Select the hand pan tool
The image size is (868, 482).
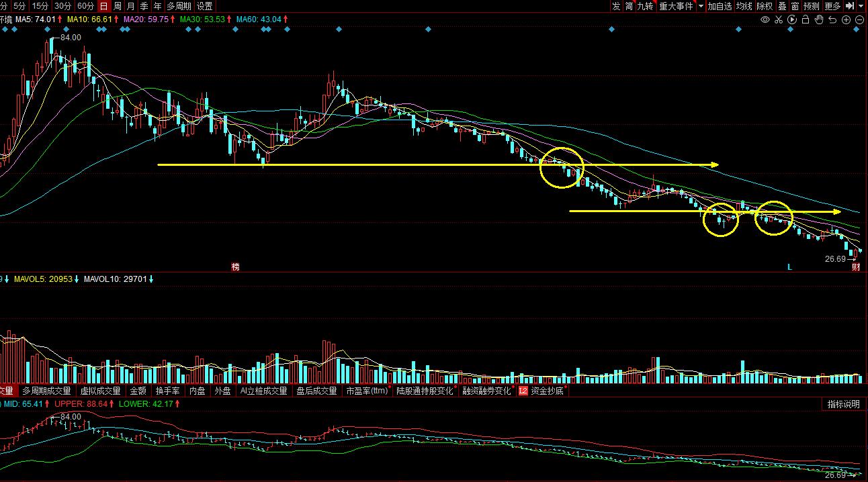pos(819,20)
